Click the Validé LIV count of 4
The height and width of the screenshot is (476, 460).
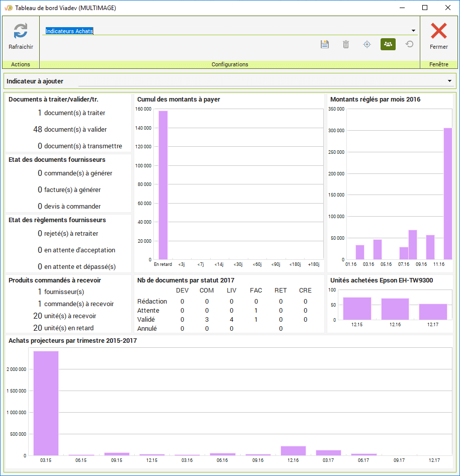[231, 320]
